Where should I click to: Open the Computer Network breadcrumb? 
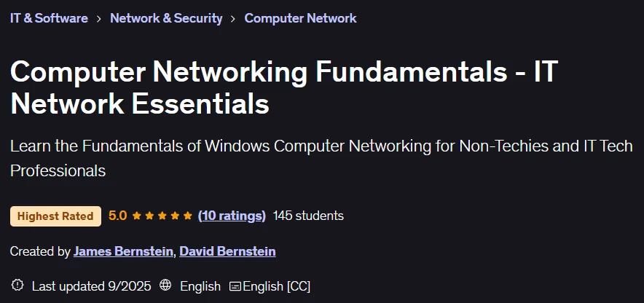pos(300,18)
